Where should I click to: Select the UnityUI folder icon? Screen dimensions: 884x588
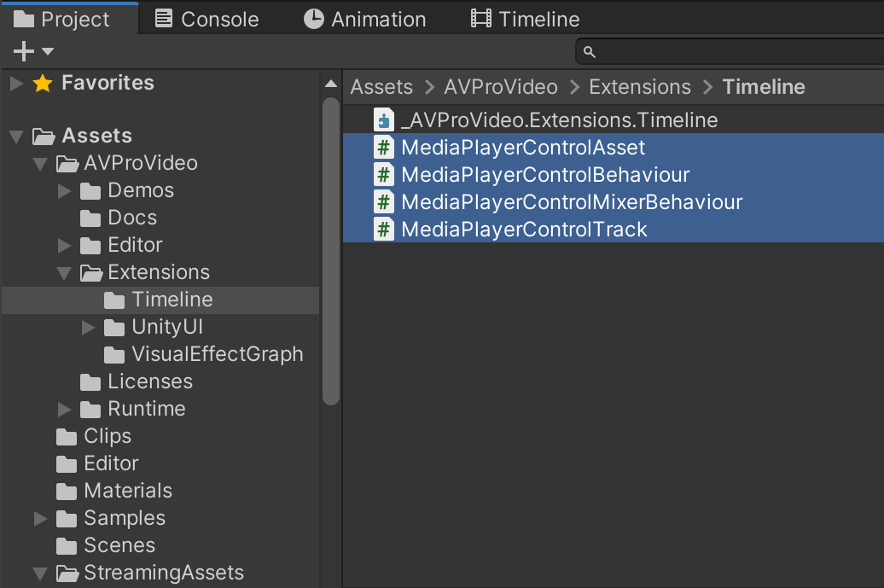pyautogui.click(x=113, y=328)
